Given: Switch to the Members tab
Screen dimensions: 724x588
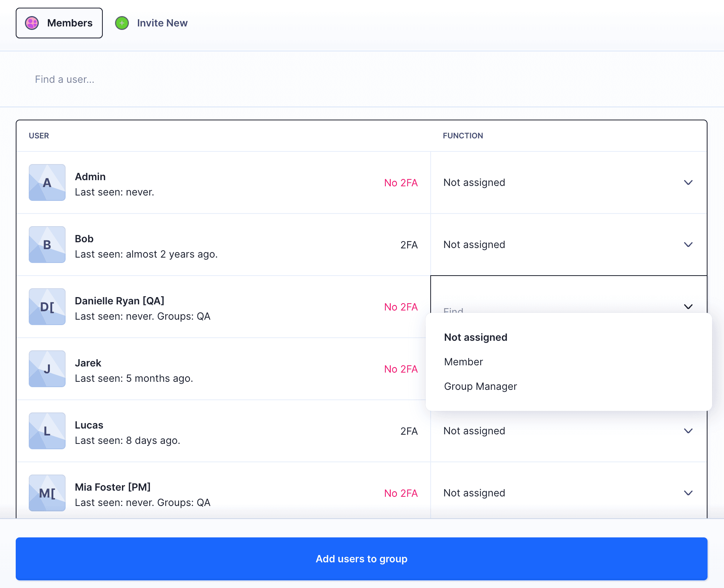Looking at the screenshot, I should point(59,23).
